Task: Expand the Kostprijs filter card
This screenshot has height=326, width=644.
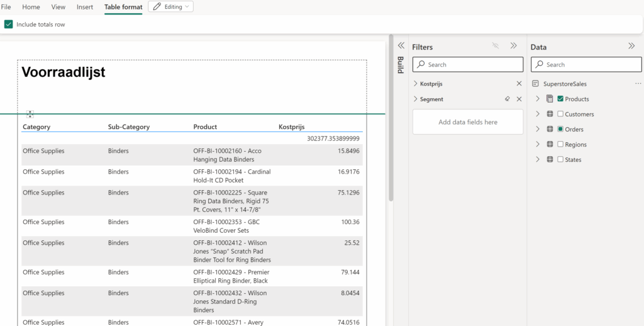Action: click(x=416, y=84)
